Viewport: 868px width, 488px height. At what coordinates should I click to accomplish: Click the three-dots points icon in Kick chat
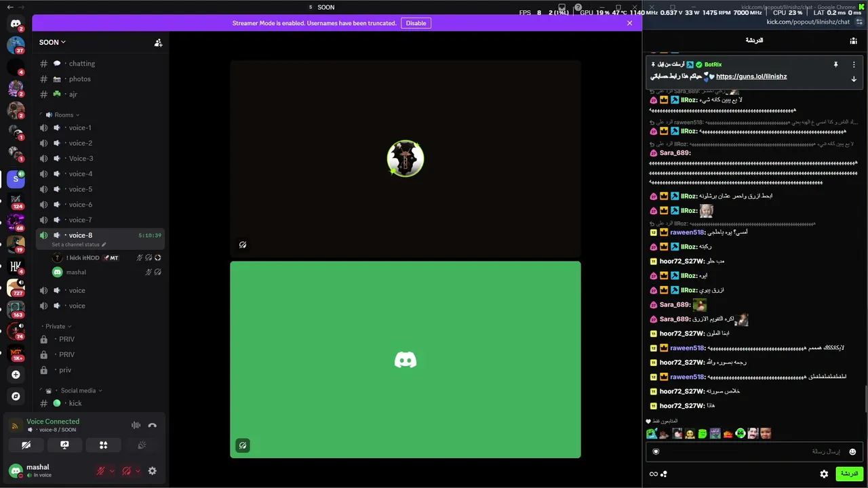pos(664,474)
